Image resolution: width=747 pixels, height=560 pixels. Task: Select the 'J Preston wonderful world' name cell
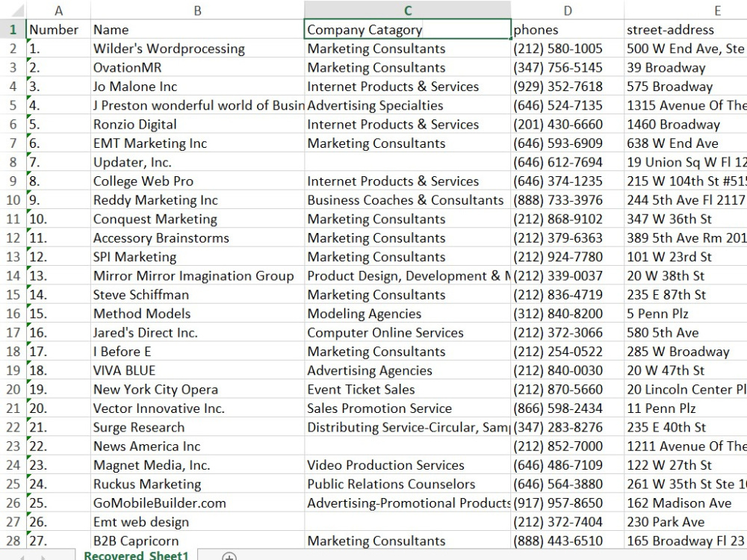tap(197, 105)
